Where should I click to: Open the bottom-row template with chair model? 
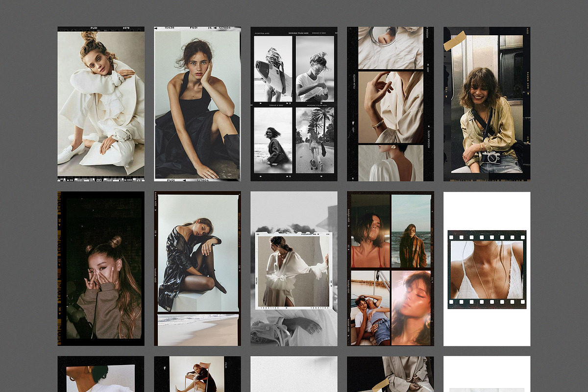click(197, 374)
